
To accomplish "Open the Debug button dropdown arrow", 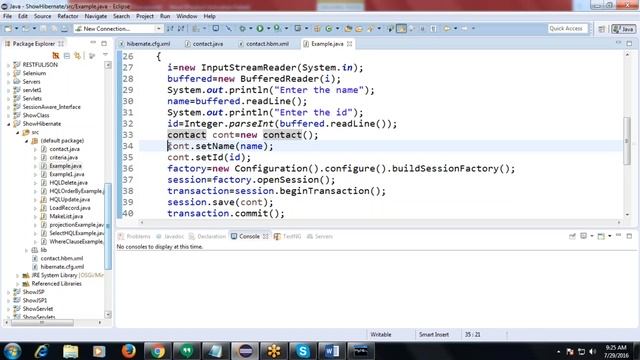I will 251,29.
